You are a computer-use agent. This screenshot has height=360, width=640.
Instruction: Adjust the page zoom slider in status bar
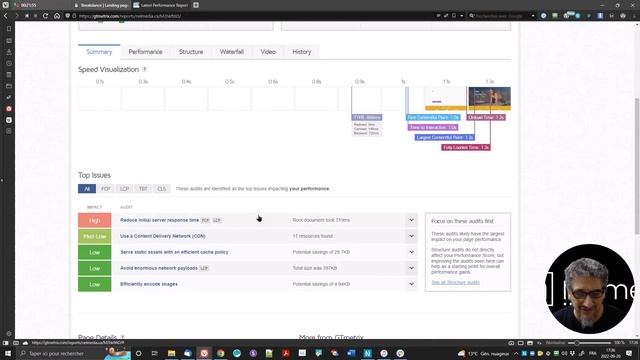(x=590, y=343)
